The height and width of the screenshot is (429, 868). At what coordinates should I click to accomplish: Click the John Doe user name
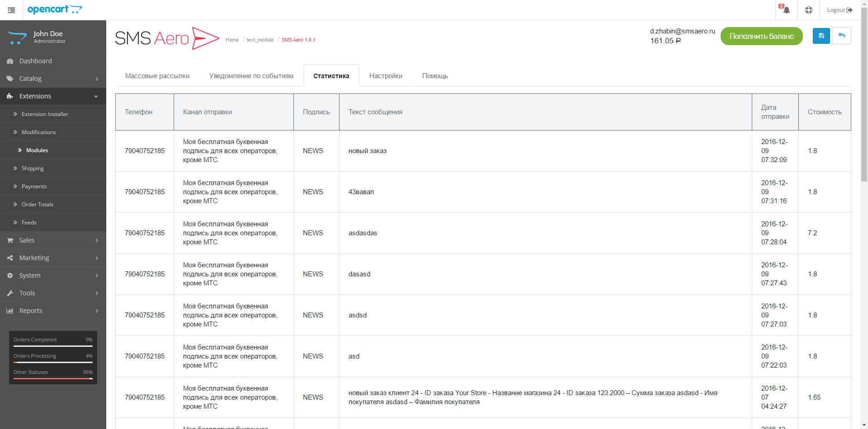tap(48, 34)
